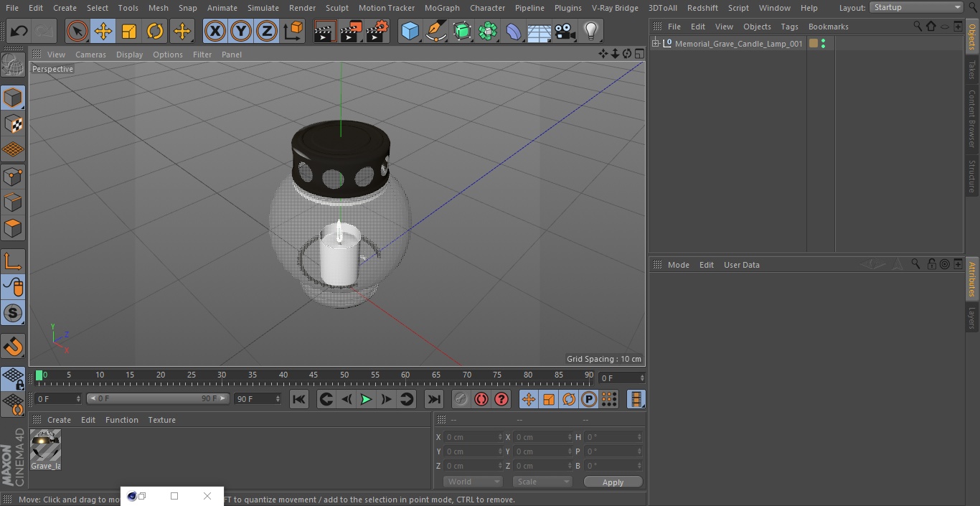This screenshot has height=506, width=980.
Task: Render to Picture Viewer
Action: (x=351, y=31)
